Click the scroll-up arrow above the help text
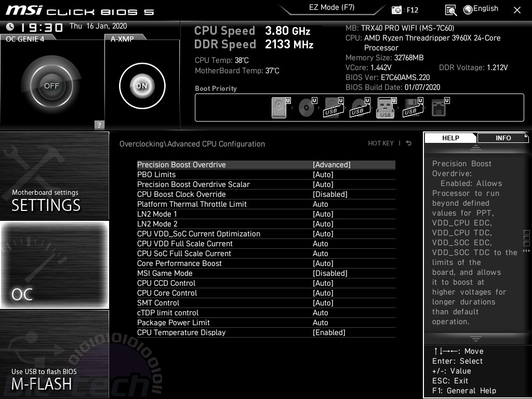 click(x=476, y=147)
